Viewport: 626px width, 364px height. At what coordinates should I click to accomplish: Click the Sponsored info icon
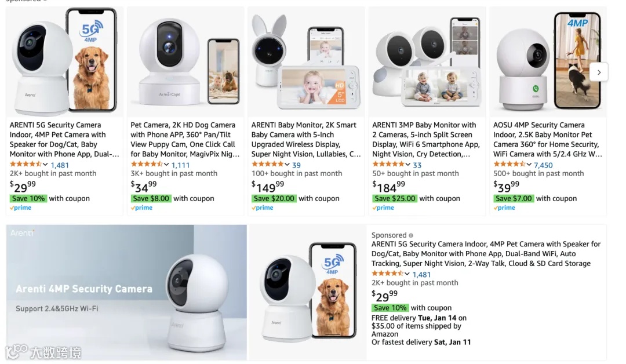point(411,235)
